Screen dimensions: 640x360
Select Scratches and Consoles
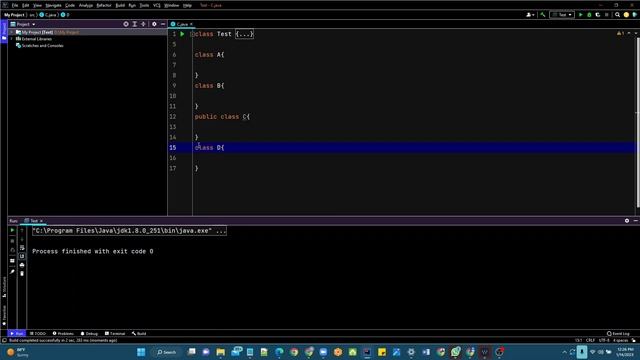tap(40, 46)
